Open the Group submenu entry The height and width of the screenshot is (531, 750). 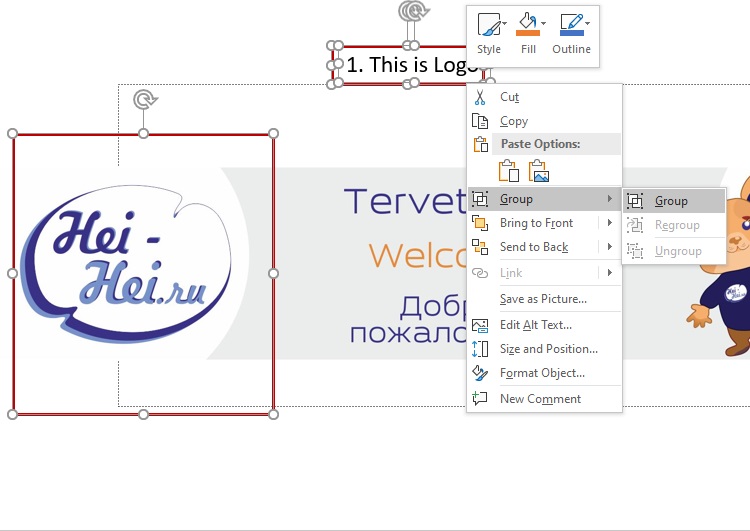(x=544, y=199)
